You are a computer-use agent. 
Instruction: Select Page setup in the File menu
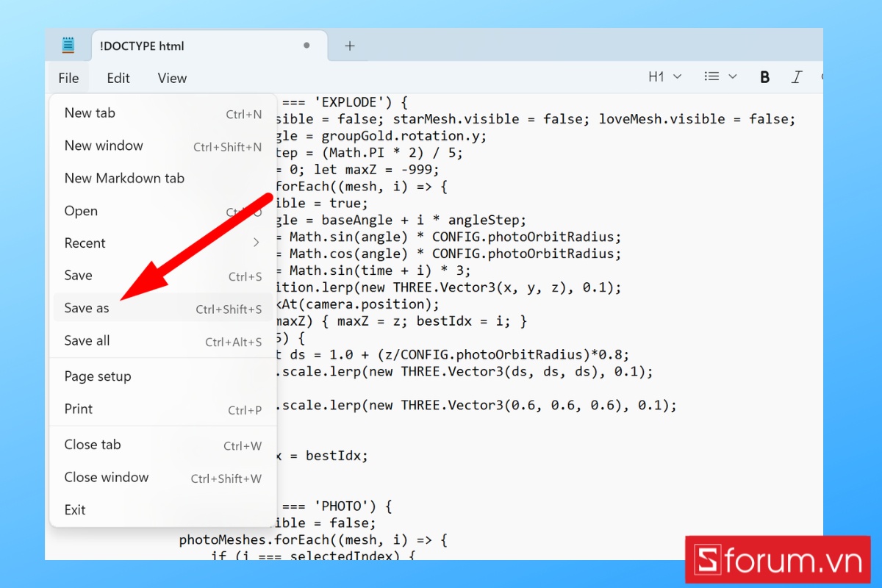click(x=97, y=376)
